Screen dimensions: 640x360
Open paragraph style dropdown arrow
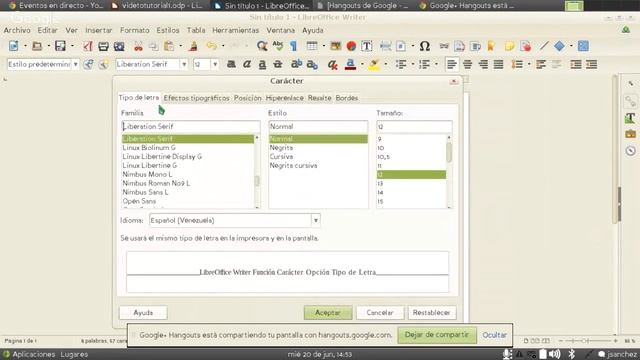point(76,64)
